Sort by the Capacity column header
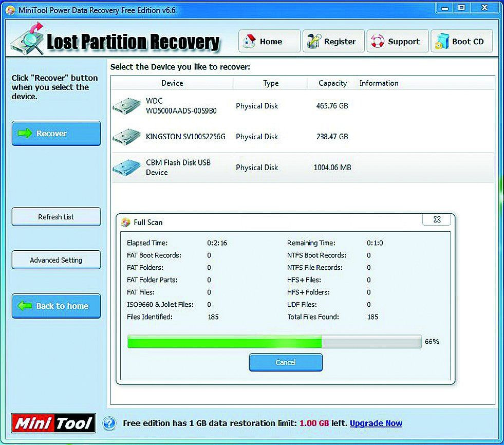Image resolution: width=504 pixels, height=445 pixels. click(332, 83)
